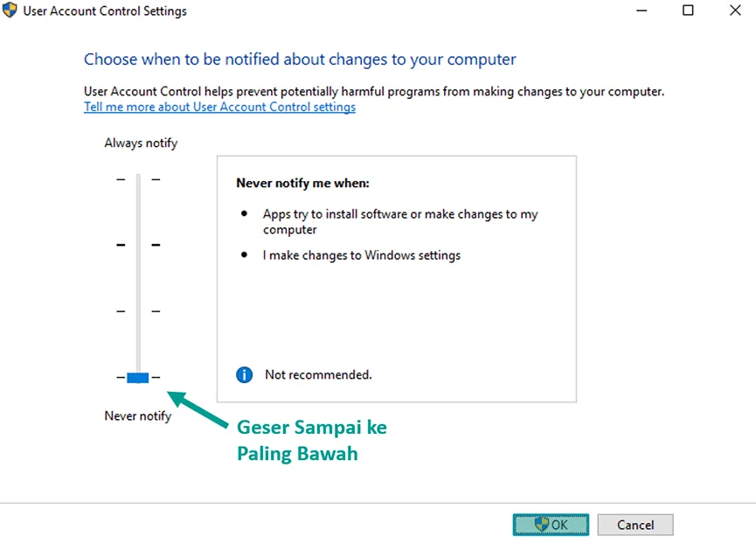The height and width of the screenshot is (558, 756).
Task: Click the 'Choose when to be notified' heading
Action: pyautogui.click(x=300, y=59)
